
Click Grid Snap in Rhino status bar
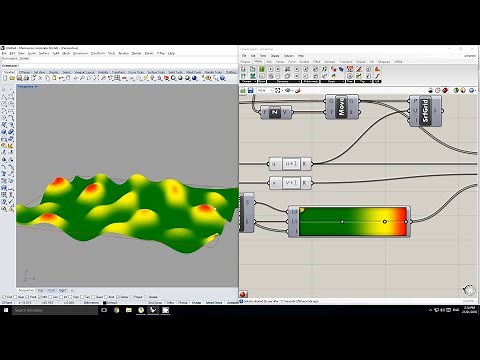155,303
